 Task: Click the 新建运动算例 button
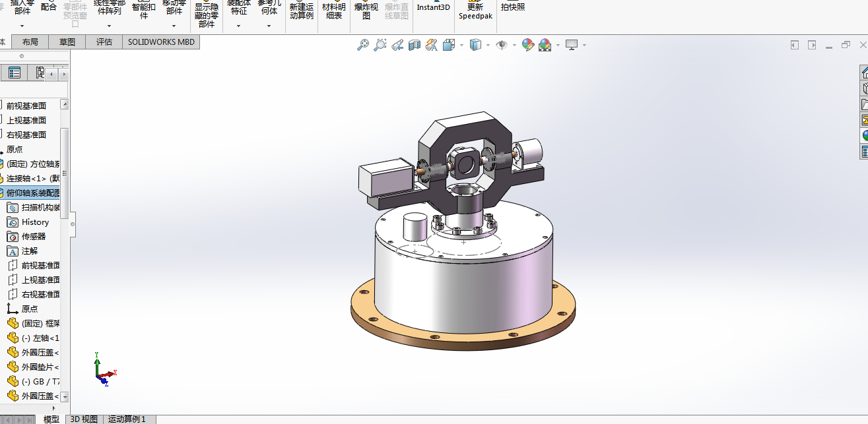pos(302,11)
